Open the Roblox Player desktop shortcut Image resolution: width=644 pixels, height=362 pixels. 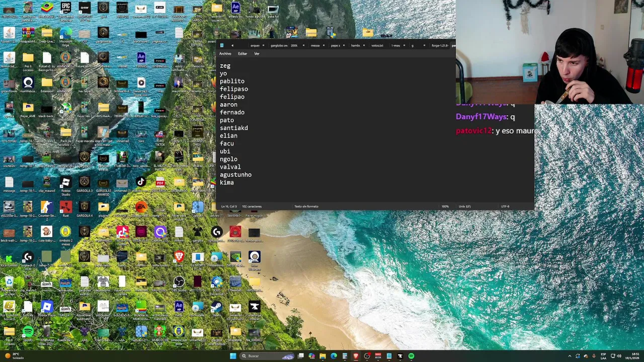(46, 309)
